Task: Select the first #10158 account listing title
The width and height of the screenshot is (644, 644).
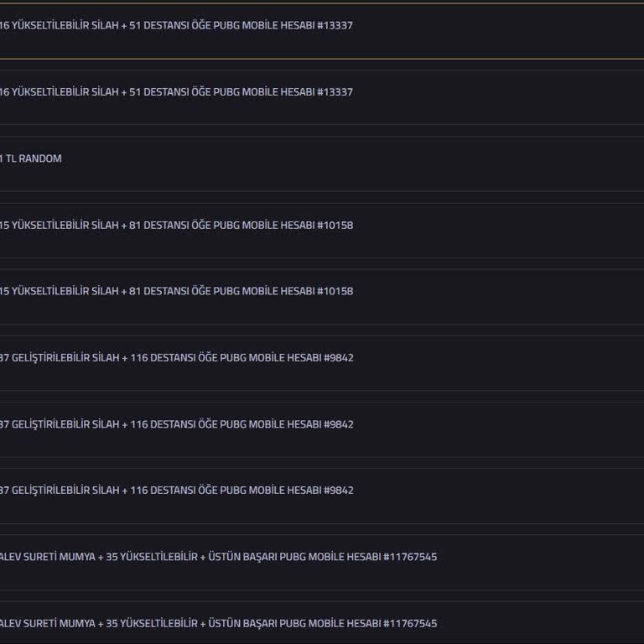Action: 176,225
